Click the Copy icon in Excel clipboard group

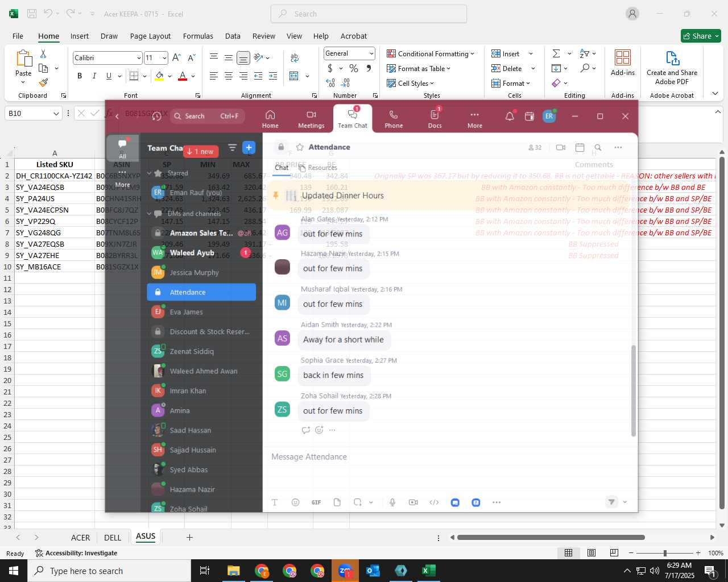(x=43, y=68)
